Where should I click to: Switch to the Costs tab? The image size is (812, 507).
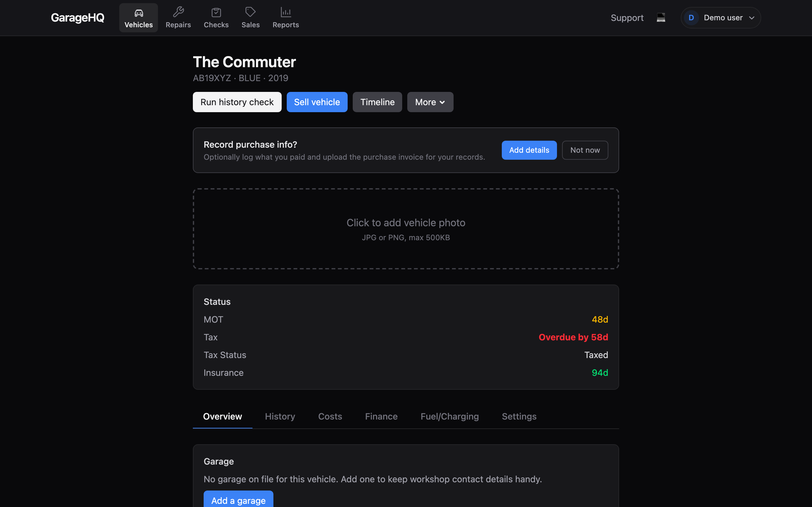[x=330, y=416]
